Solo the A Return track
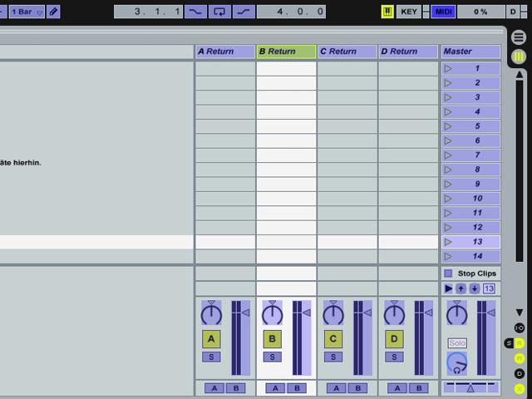The image size is (532, 399). 211,357
